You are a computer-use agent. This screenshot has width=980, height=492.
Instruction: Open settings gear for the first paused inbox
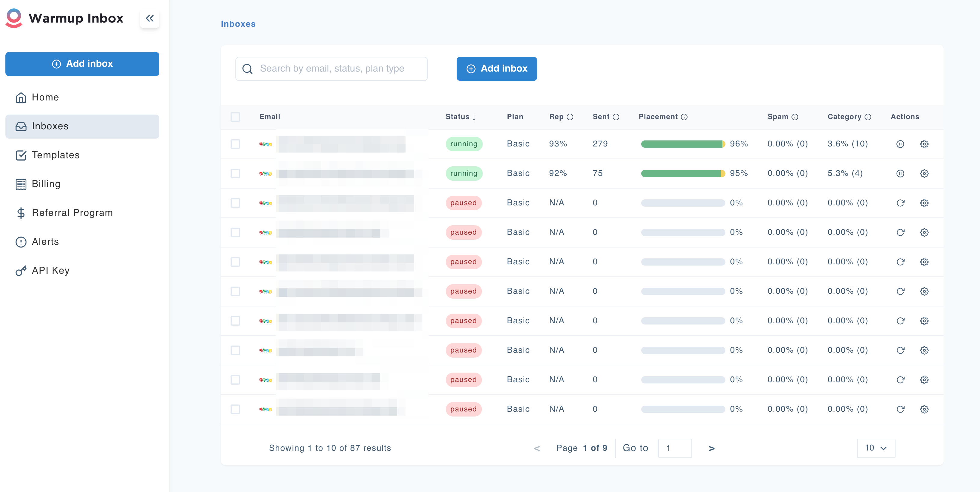[x=924, y=203]
